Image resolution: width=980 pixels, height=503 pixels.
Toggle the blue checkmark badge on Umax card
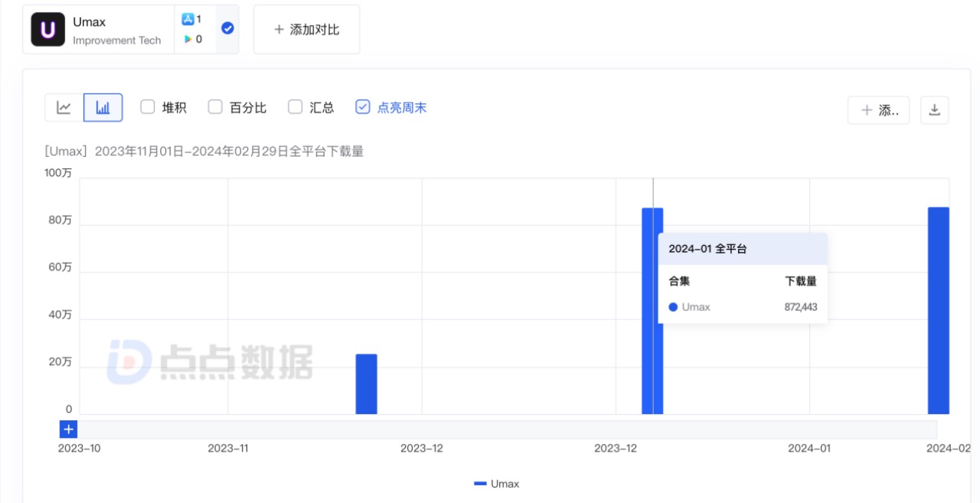(x=227, y=28)
